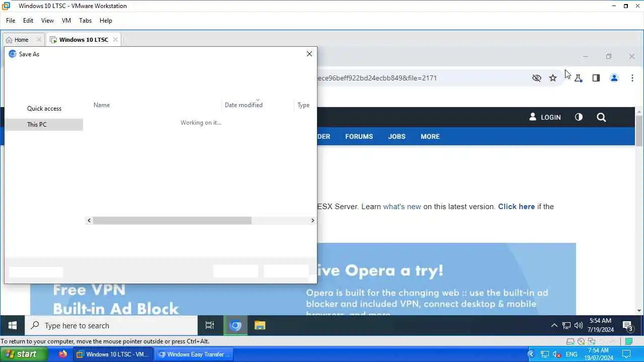Open Chrome profile avatar icon
The height and width of the screenshot is (362, 644).
pos(614,78)
